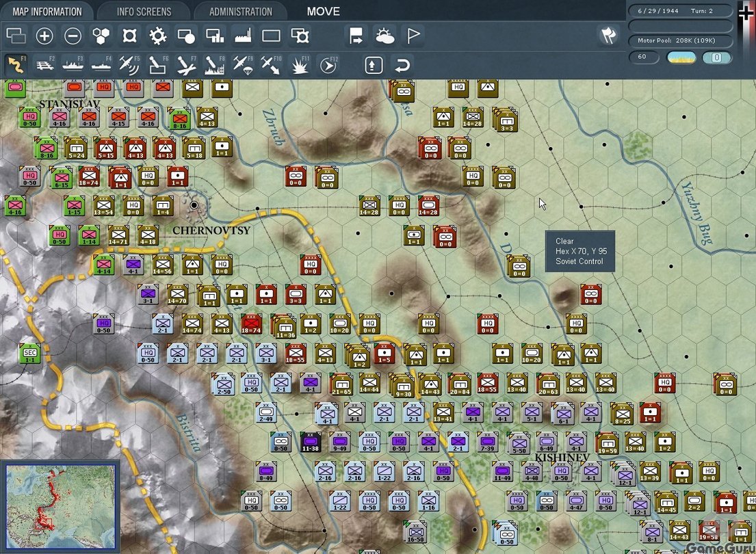Click the square-with-corner-notches toolbar icon

point(129,36)
